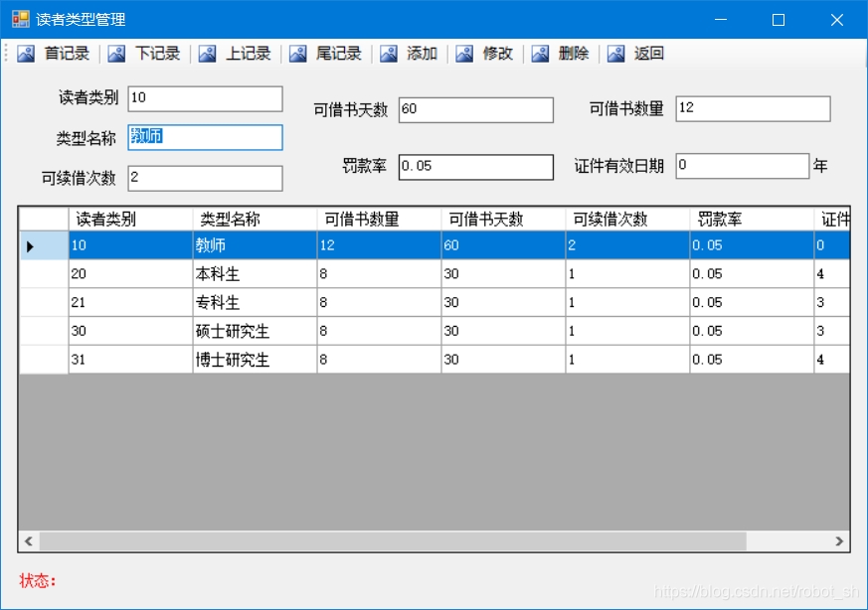Click the 可借书天数 column header
The height and width of the screenshot is (610, 868).
click(504, 220)
